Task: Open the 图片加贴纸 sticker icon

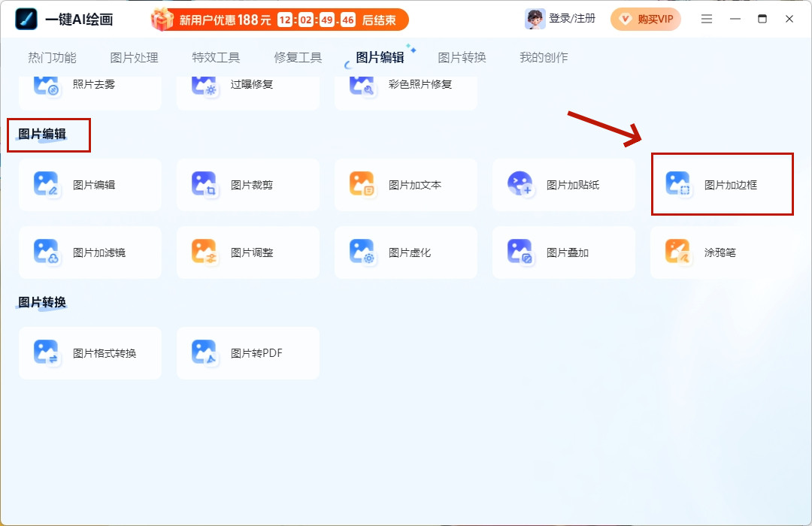Action: click(x=520, y=184)
